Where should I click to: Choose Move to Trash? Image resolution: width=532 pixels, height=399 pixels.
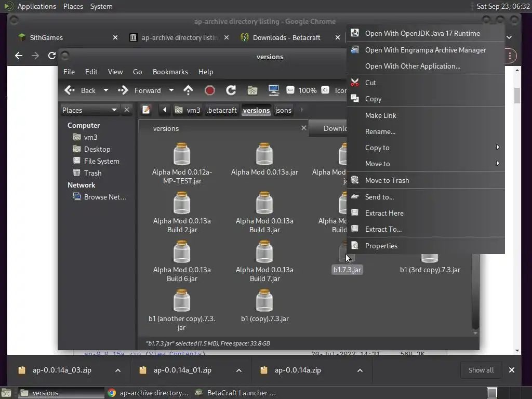pyautogui.click(x=425, y=180)
